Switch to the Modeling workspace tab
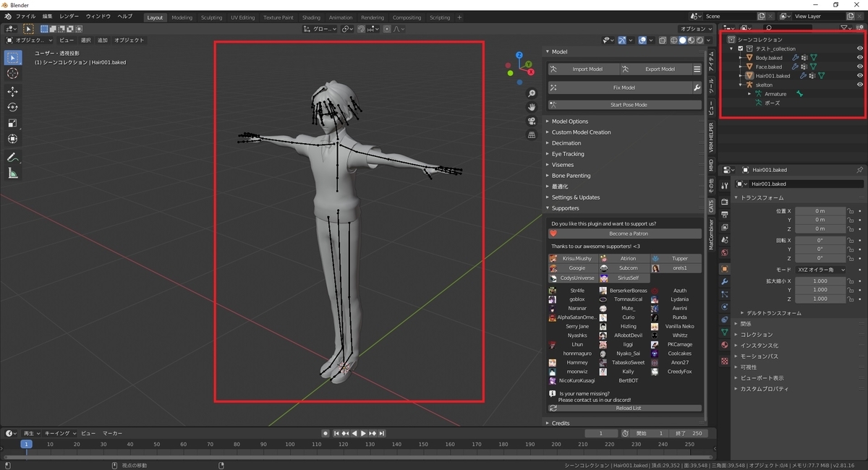868x470 pixels. click(182, 17)
